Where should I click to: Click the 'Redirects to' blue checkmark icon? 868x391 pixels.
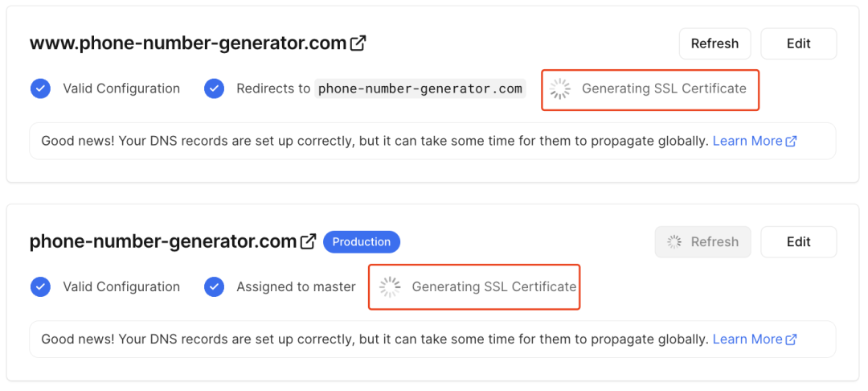[x=214, y=88]
